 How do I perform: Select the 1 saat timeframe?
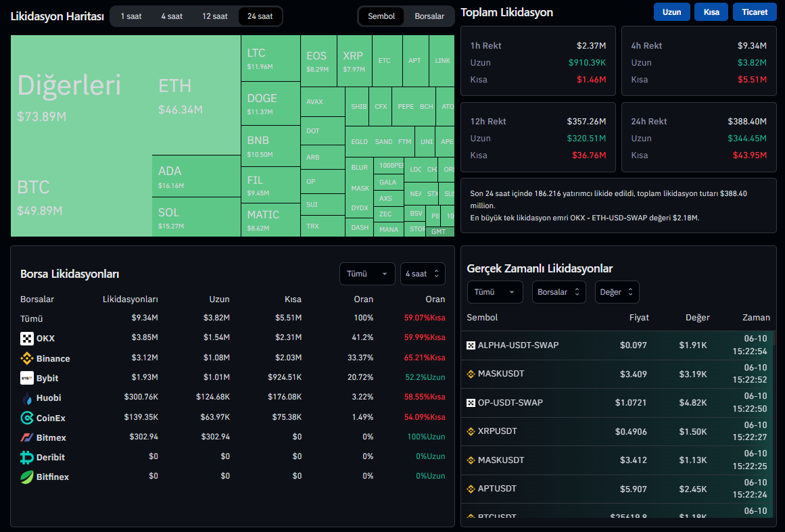point(131,16)
